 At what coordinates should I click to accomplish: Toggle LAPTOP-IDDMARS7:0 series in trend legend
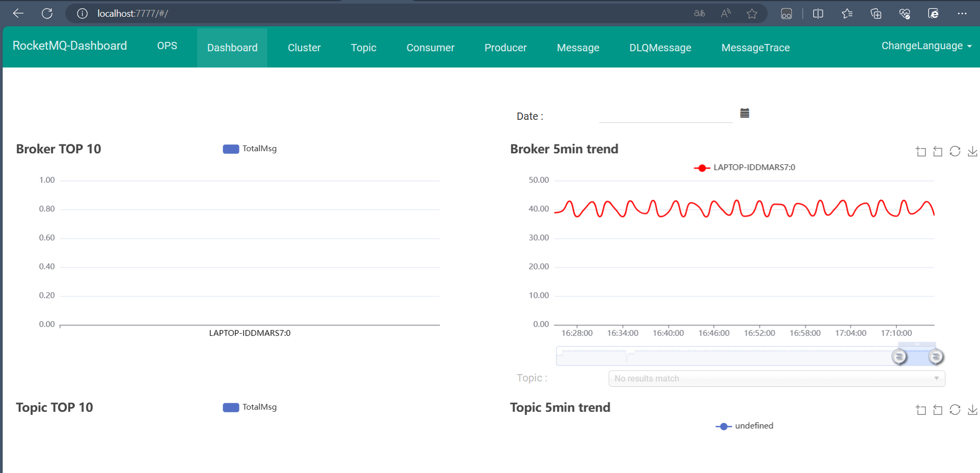coord(744,167)
